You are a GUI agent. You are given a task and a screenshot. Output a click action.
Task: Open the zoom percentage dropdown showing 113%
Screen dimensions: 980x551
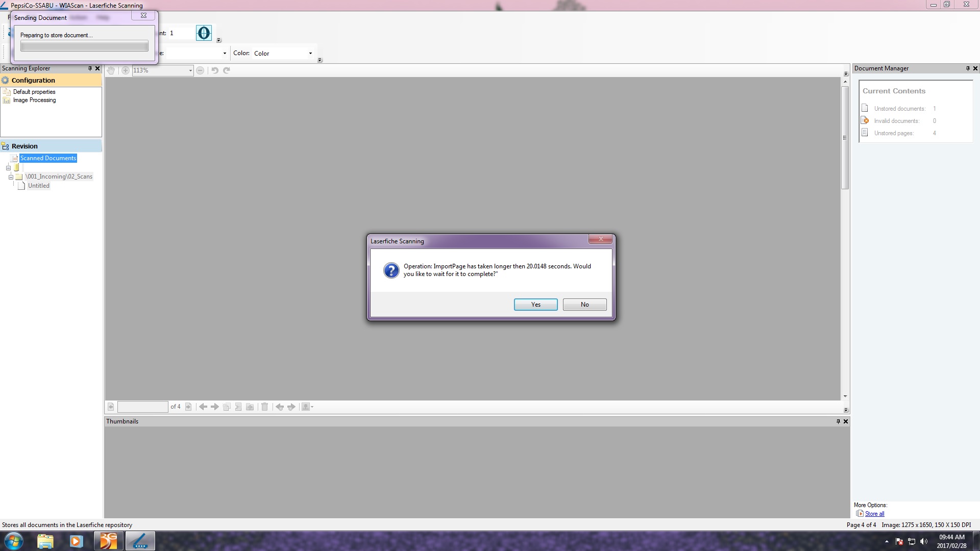(x=189, y=70)
